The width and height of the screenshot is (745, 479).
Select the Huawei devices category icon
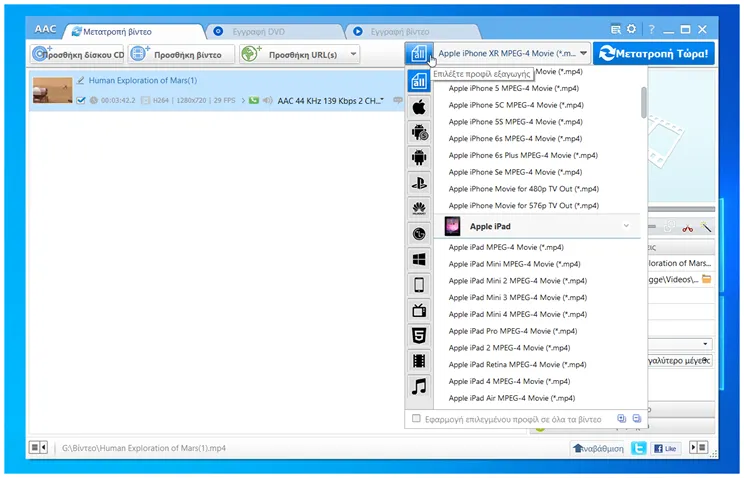point(419,209)
